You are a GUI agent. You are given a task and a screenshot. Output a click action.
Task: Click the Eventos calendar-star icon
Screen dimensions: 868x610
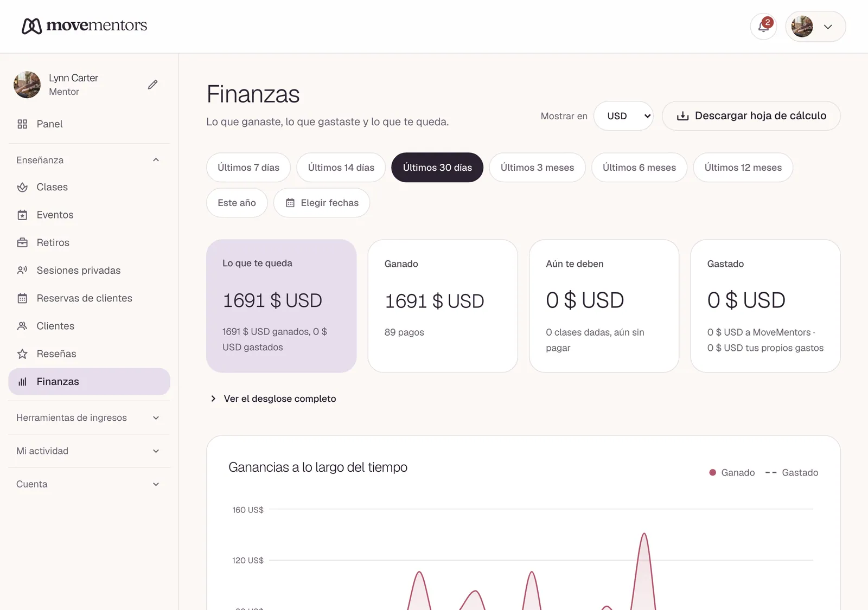pyautogui.click(x=22, y=215)
